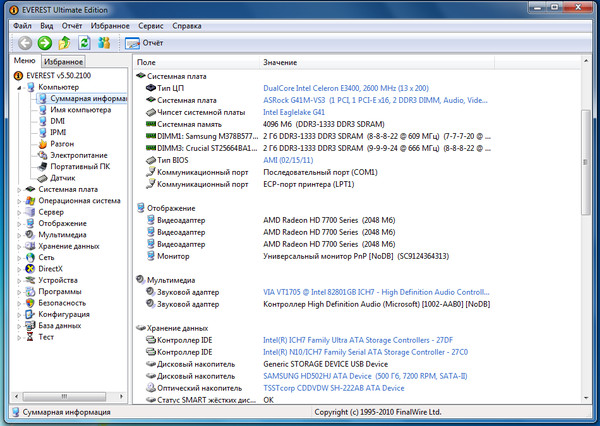Open the Избранное menu in menu bar
600x426 pixels.
coord(110,26)
